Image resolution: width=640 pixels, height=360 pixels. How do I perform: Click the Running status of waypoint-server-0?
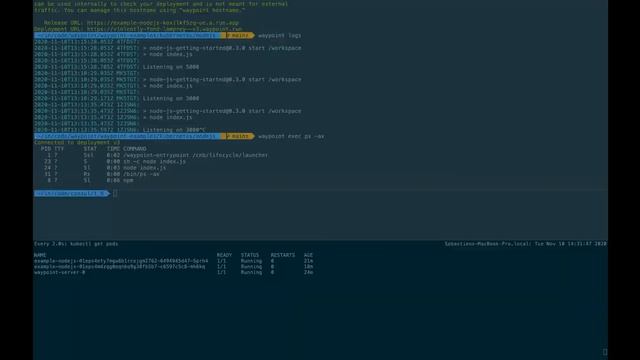point(251,272)
